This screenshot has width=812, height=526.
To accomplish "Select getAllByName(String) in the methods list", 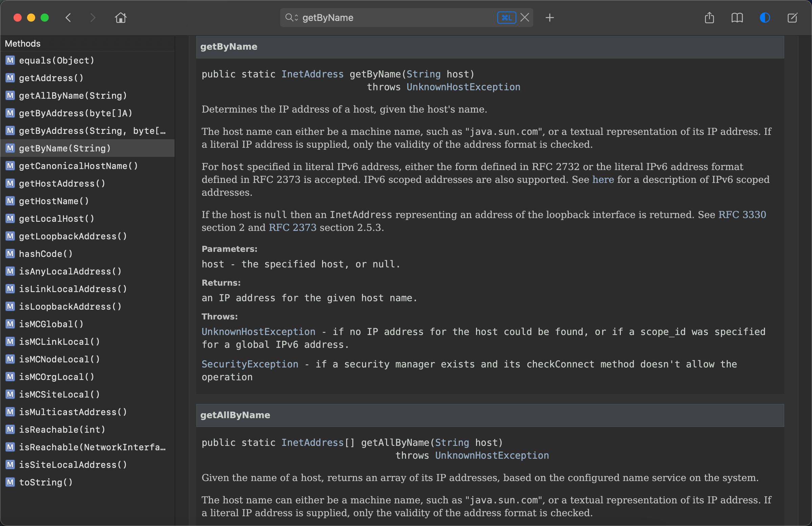I will 88,95.
